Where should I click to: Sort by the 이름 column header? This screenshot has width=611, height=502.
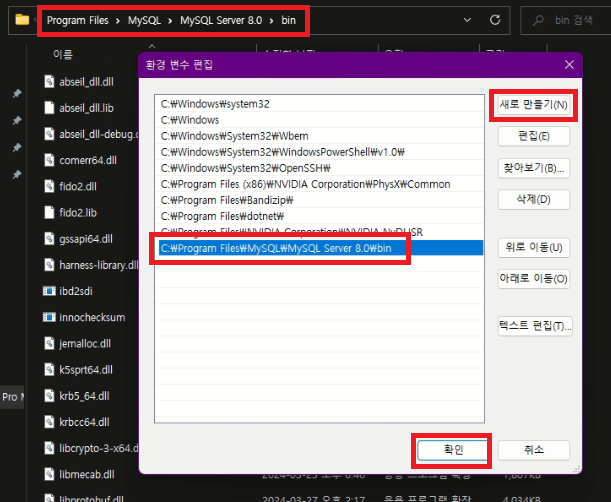pos(63,54)
